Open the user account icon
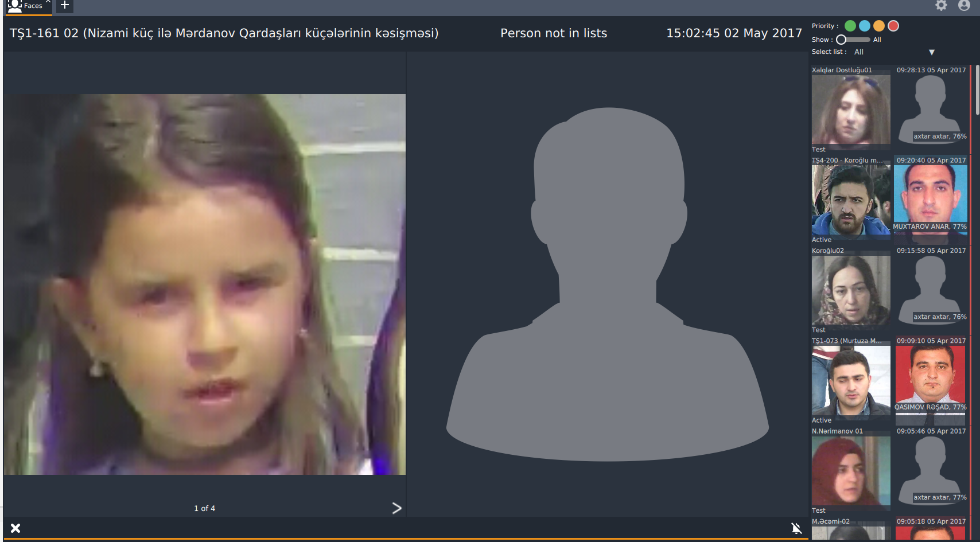980x542 pixels. [x=964, y=5]
